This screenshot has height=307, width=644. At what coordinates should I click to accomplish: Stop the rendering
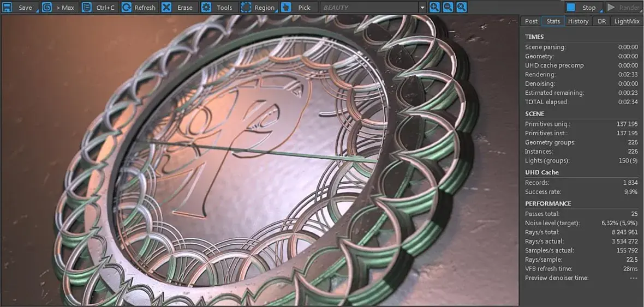583,8
